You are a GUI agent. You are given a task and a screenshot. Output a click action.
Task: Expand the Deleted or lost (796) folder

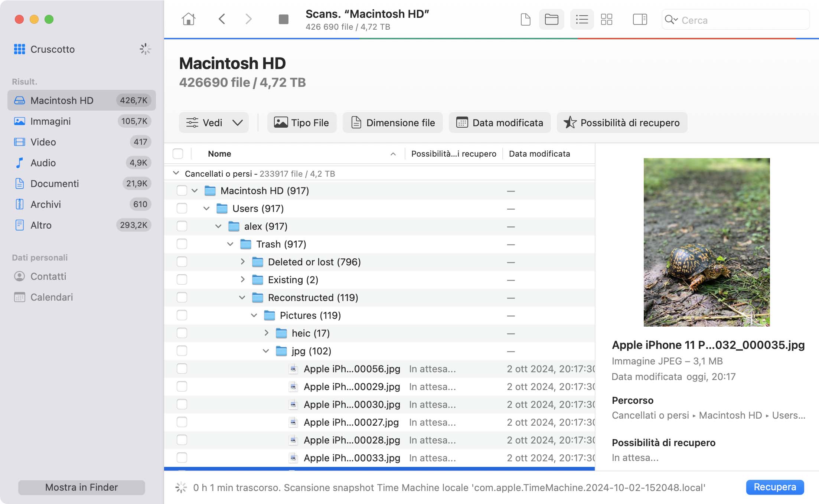tap(242, 262)
